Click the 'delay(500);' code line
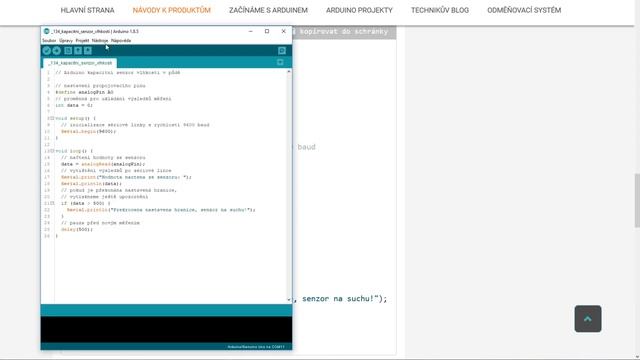Image resolution: width=640 pixels, height=360 pixels. coord(77,229)
